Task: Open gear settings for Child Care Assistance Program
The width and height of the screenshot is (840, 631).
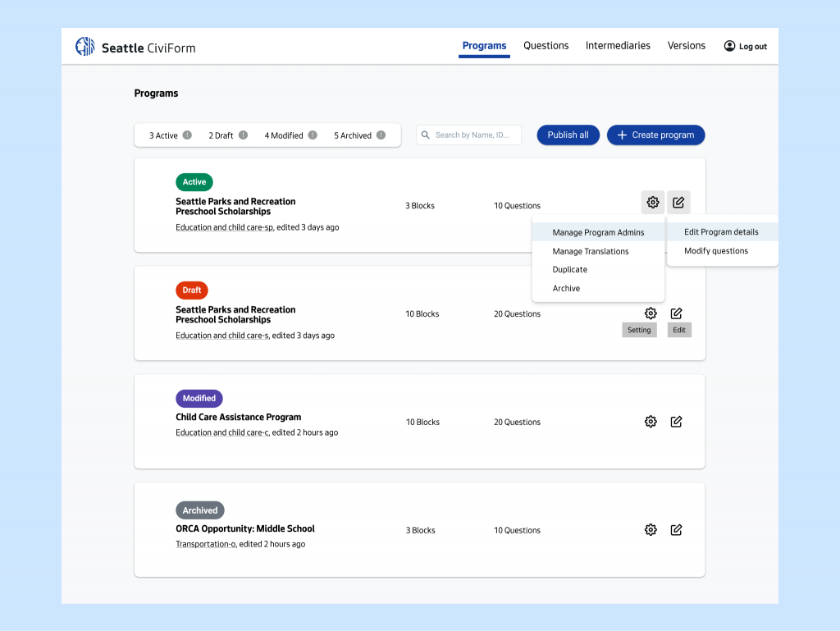Action: coord(651,422)
